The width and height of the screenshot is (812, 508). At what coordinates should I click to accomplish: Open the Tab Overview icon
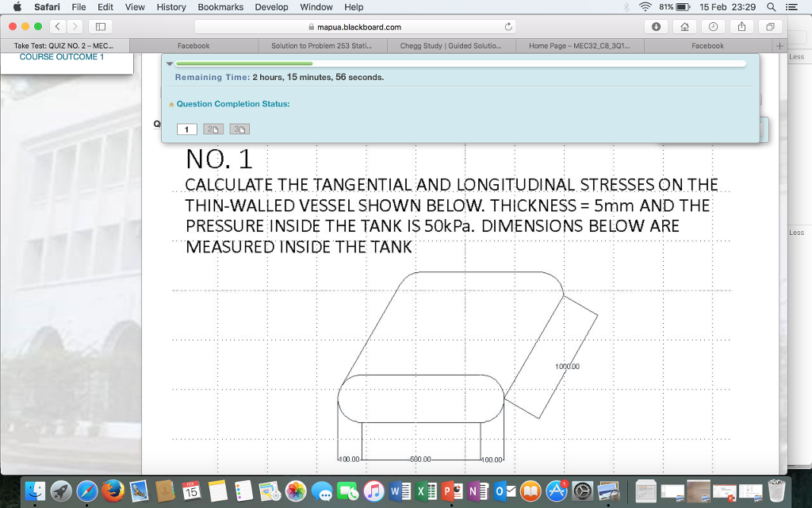(x=770, y=26)
